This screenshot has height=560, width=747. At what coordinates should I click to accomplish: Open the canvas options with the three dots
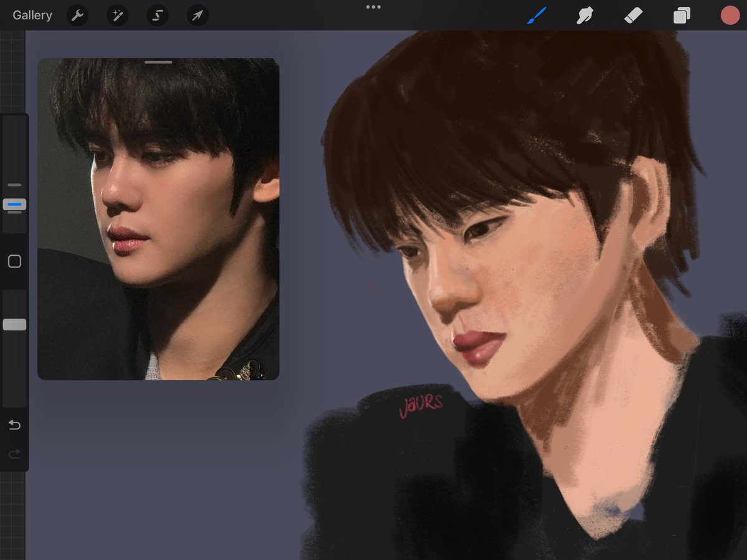(374, 7)
